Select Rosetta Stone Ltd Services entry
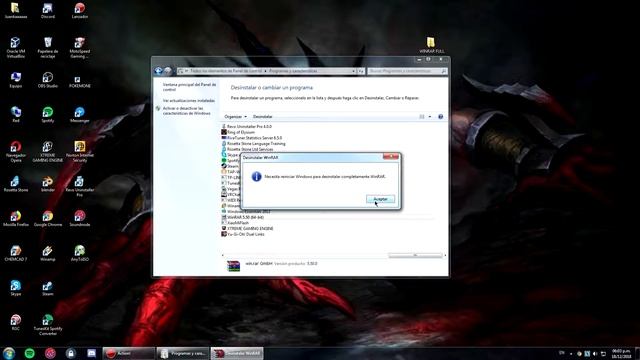640x360 pixels. [247, 149]
